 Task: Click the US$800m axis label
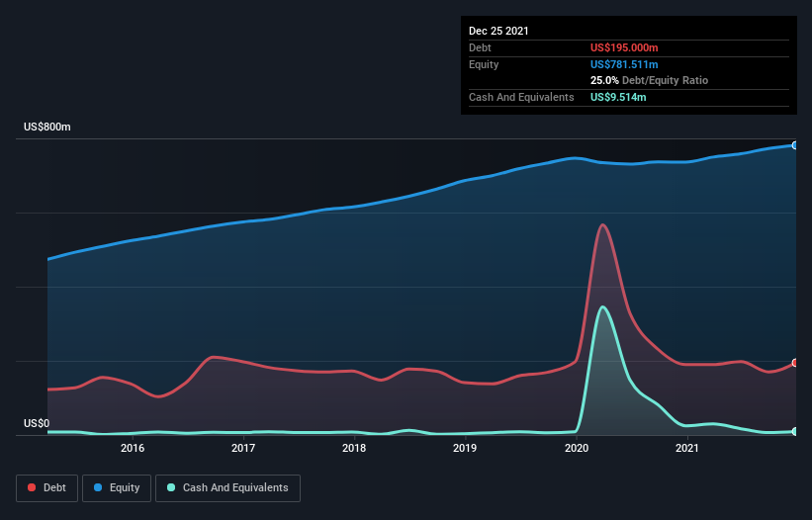click(47, 127)
